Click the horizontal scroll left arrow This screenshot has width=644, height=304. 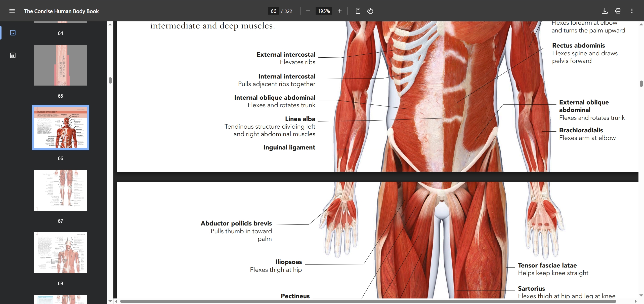[116, 301]
